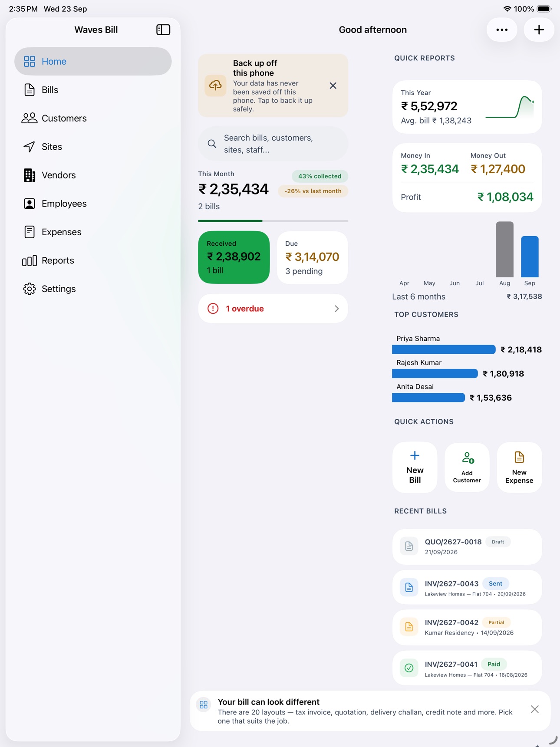This screenshot has width=560, height=747.
Task: Open Bills from the sidebar
Action: click(93, 90)
